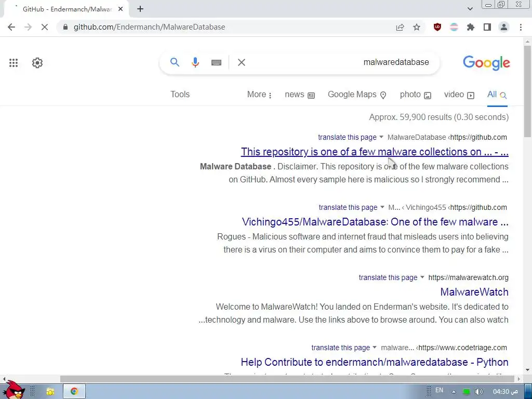
Task: Bookmark this page with the star icon
Action: pyautogui.click(x=417, y=27)
